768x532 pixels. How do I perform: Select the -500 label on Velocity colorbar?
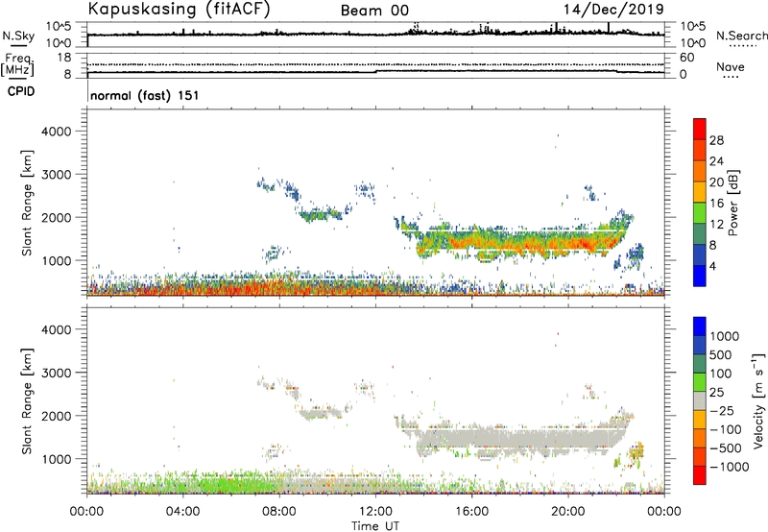(726, 448)
